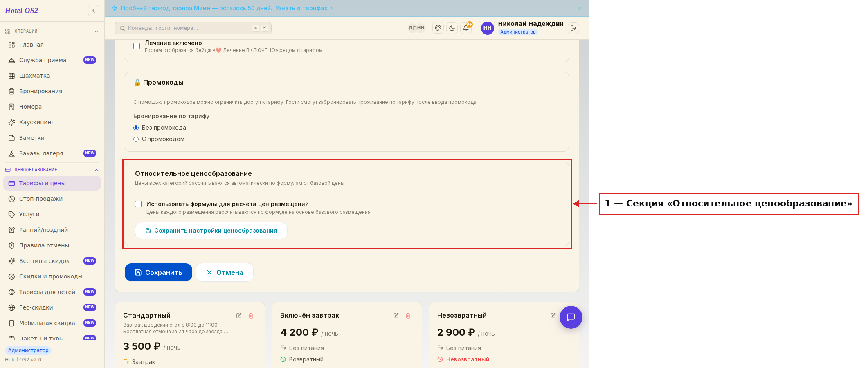
Task: Click Относительное ценообразование heading
Action: pyautogui.click(x=193, y=174)
